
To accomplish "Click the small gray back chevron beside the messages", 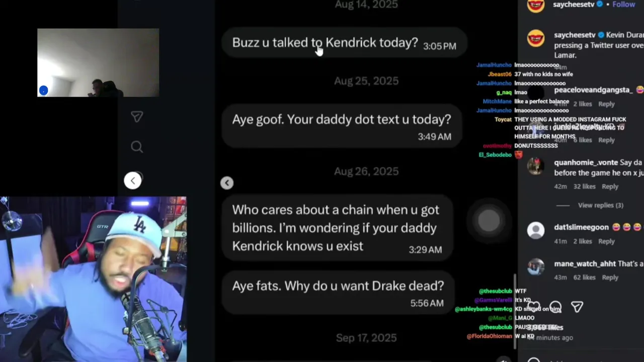I will click(x=227, y=183).
